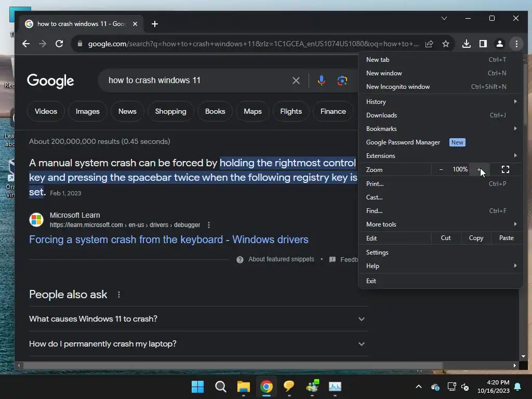Screen dimensions: 532x399
Task: Click the full screen icon in Zoom row
Action: (x=505, y=169)
